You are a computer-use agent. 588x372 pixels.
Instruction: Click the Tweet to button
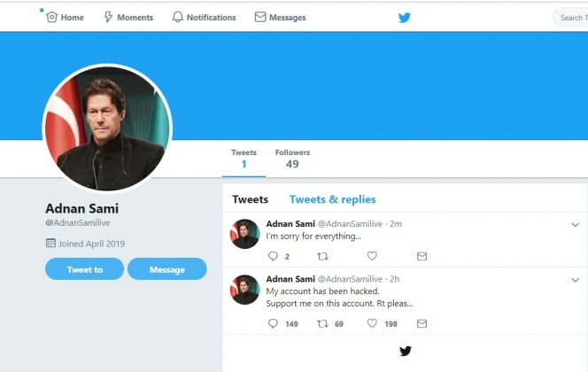pyautogui.click(x=85, y=269)
